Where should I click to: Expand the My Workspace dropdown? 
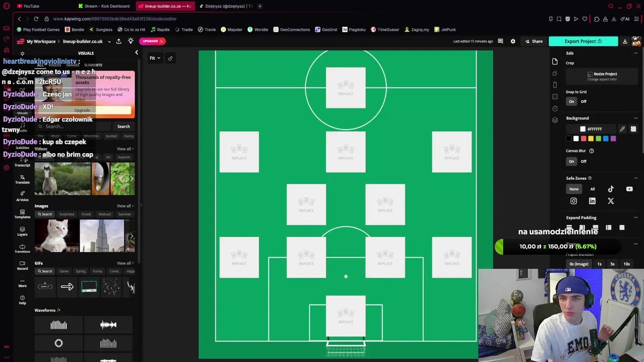pyautogui.click(x=41, y=41)
